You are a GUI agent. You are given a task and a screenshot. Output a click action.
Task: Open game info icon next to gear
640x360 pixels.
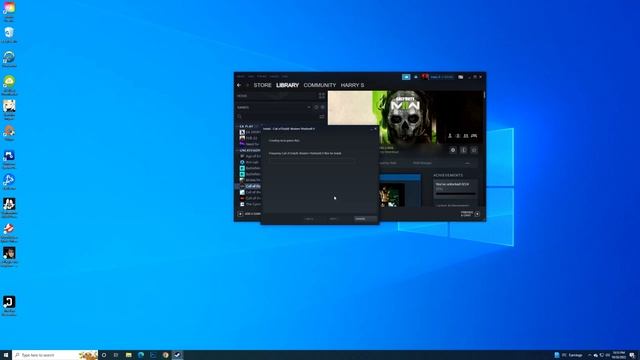click(464, 150)
